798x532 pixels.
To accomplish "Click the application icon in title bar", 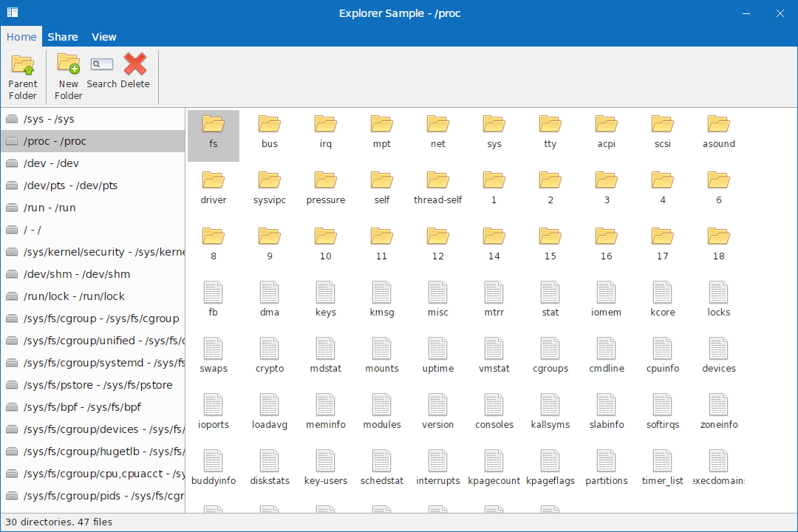I will (x=13, y=13).
